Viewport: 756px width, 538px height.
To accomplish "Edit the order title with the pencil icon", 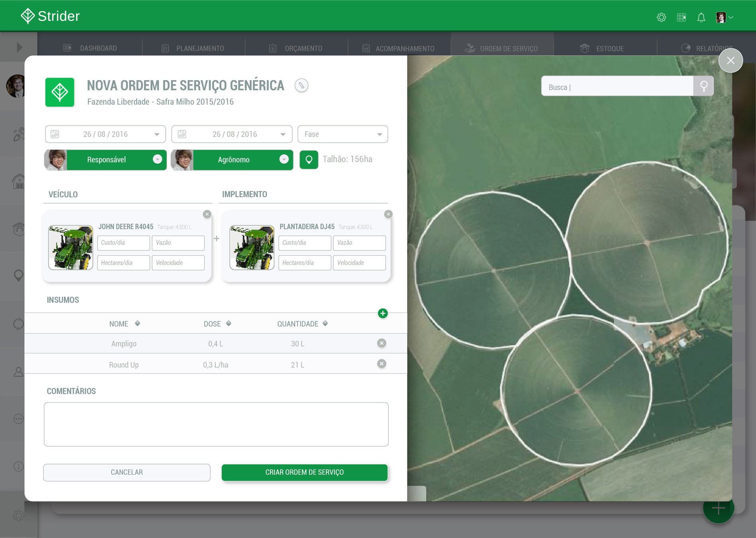I will [x=302, y=85].
